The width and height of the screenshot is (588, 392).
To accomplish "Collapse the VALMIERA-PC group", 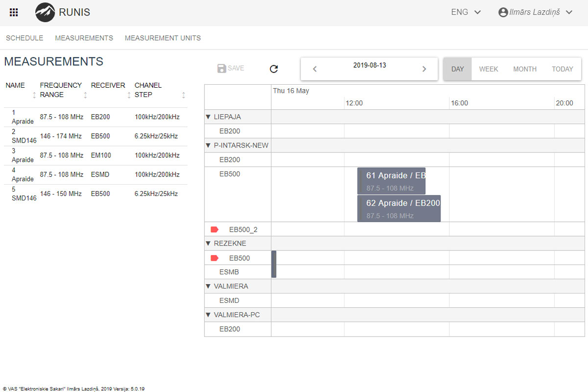I will click(208, 315).
